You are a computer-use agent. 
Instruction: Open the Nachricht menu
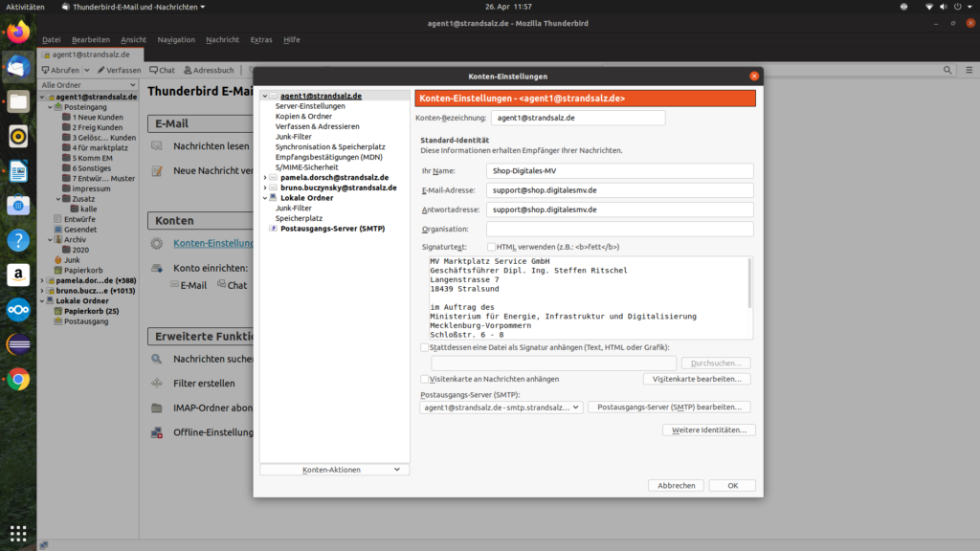(x=222, y=40)
